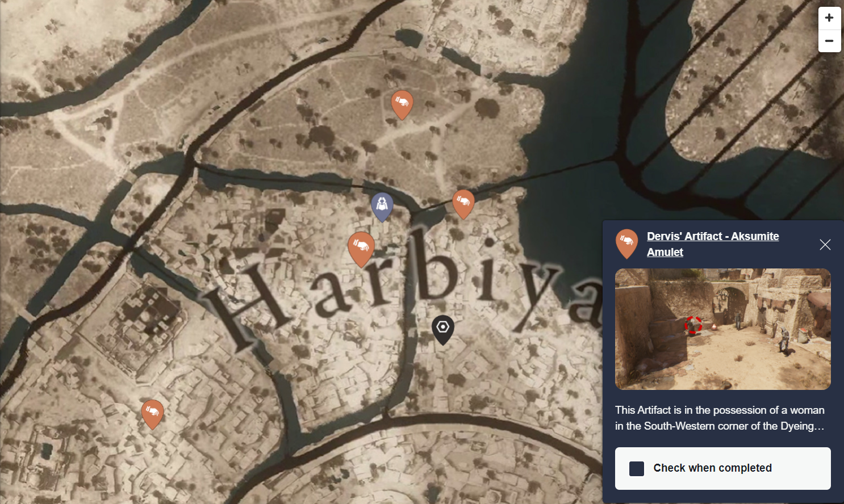
Task: Expand the truncated artifact description text
Action: click(x=720, y=418)
